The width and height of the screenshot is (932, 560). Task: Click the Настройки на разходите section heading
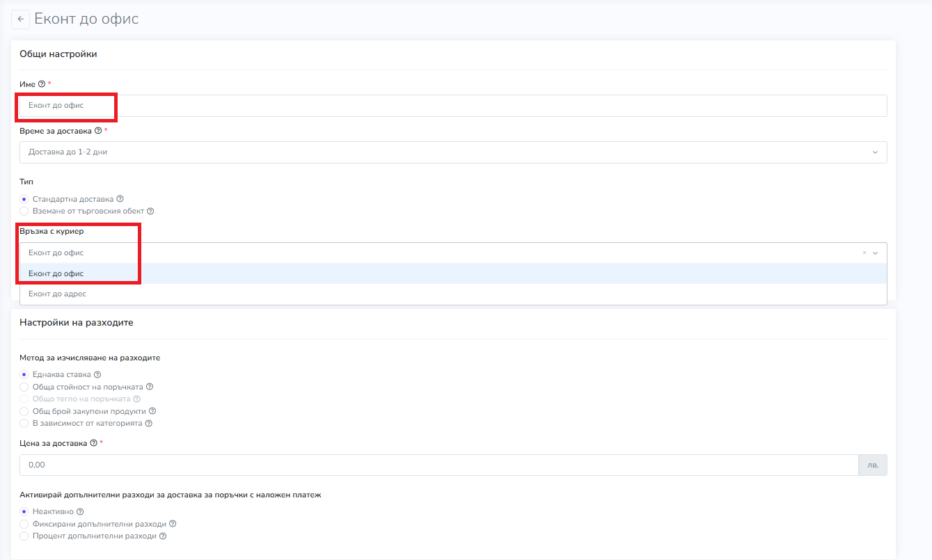77,323
